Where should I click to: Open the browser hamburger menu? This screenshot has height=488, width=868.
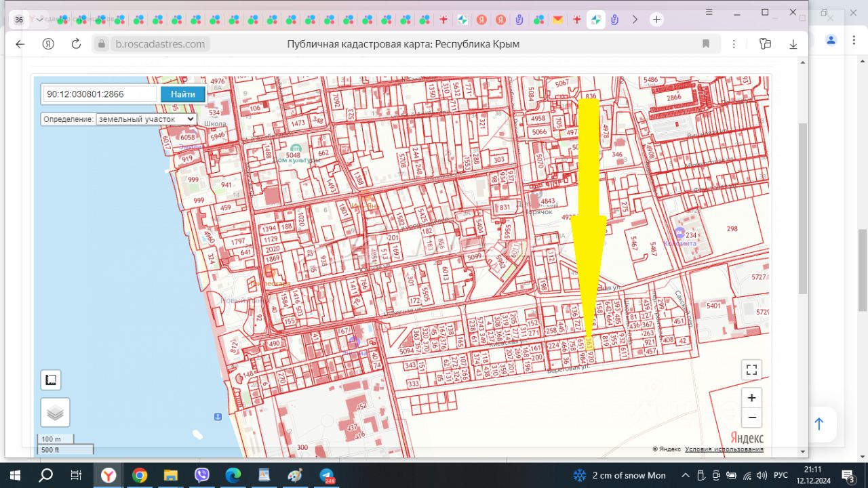click(x=709, y=12)
